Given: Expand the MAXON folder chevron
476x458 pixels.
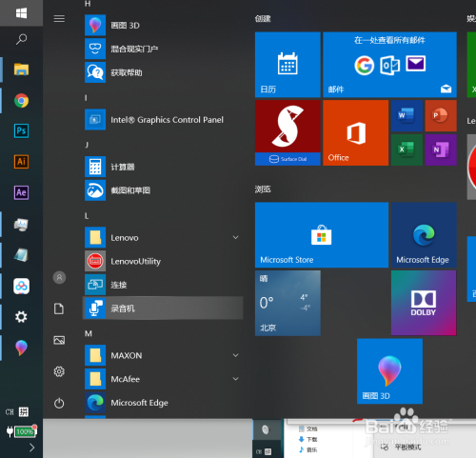Looking at the screenshot, I should click(235, 355).
